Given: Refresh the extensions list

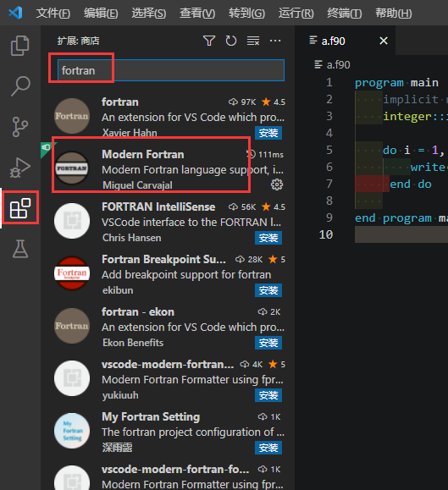Looking at the screenshot, I should (231, 41).
